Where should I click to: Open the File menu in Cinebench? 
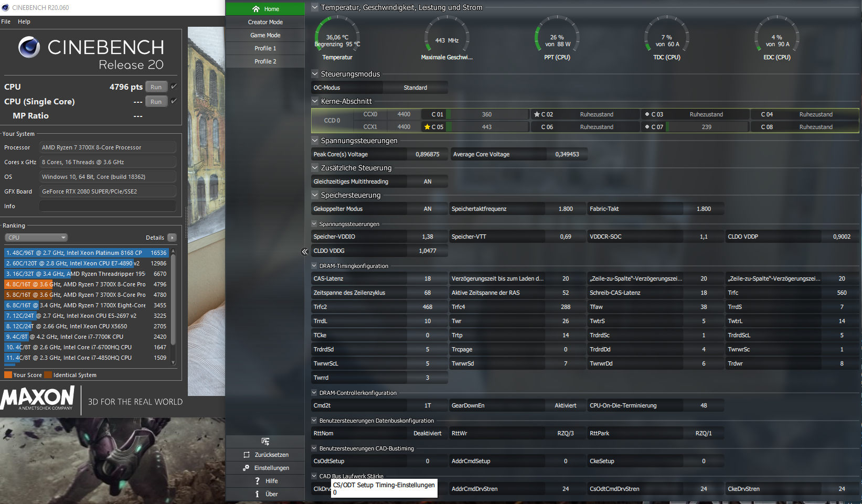point(6,22)
